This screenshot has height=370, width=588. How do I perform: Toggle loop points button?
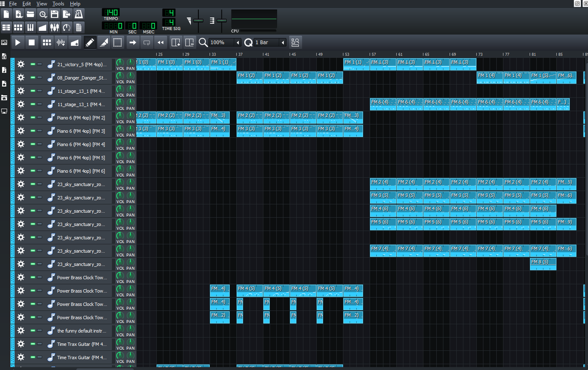tap(147, 43)
